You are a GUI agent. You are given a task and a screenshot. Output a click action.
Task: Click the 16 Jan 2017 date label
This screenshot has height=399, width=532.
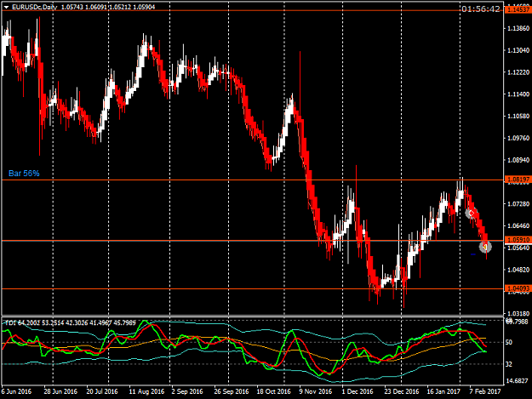443,391
